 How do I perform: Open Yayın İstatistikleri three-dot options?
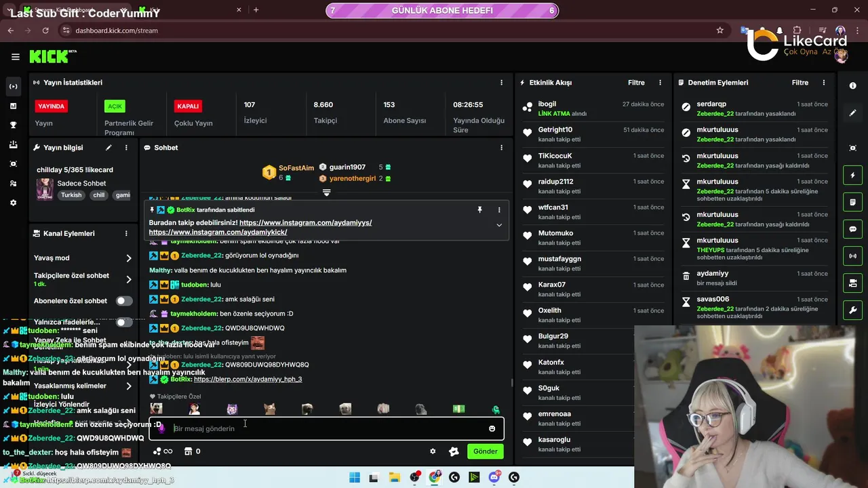click(502, 83)
